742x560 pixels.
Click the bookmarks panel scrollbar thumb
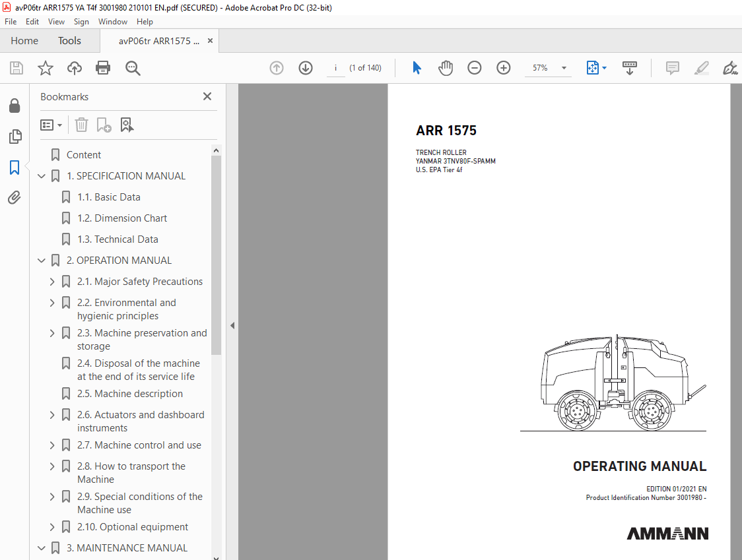pos(217,255)
